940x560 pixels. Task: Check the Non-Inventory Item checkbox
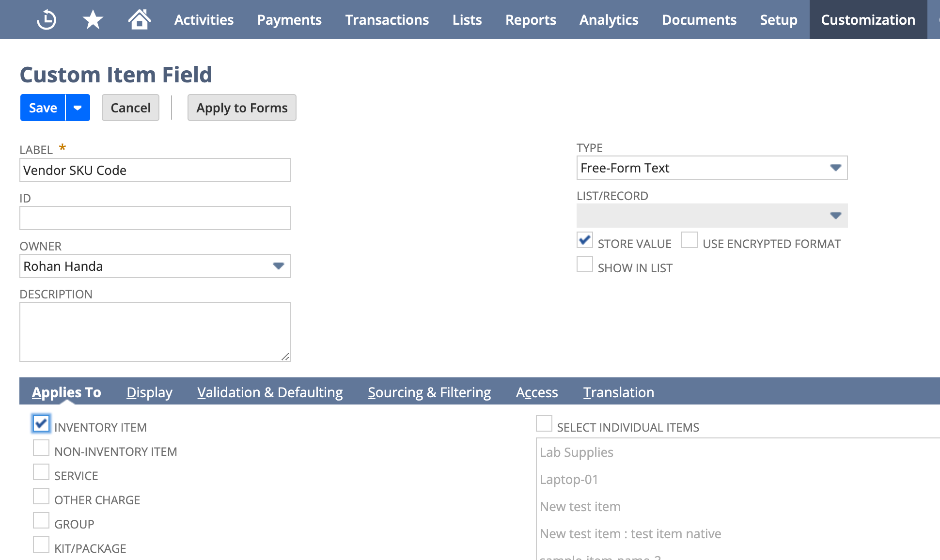(x=41, y=448)
